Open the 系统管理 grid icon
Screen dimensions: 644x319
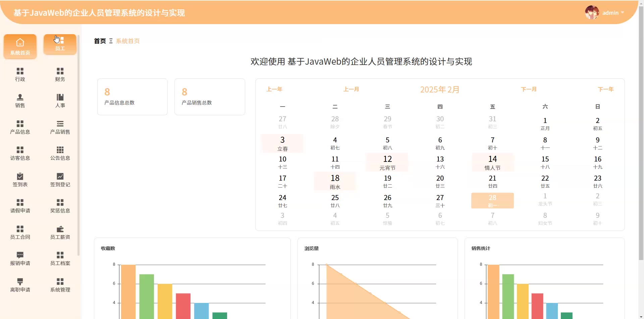(x=60, y=281)
